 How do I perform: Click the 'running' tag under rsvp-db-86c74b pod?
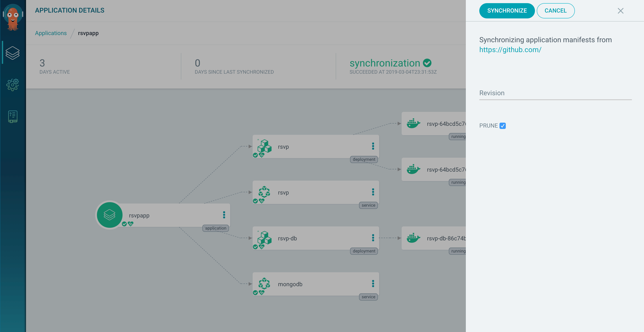[458, 251]
